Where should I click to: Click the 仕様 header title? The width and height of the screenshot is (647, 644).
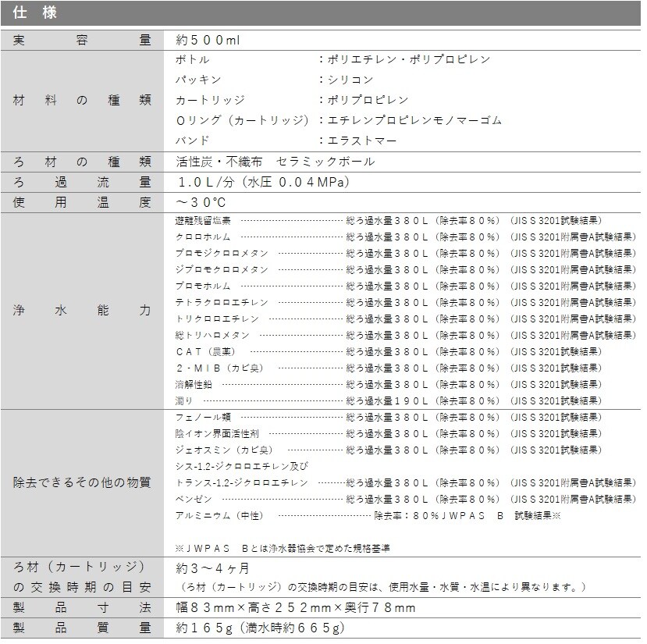(x=34, y=12)
